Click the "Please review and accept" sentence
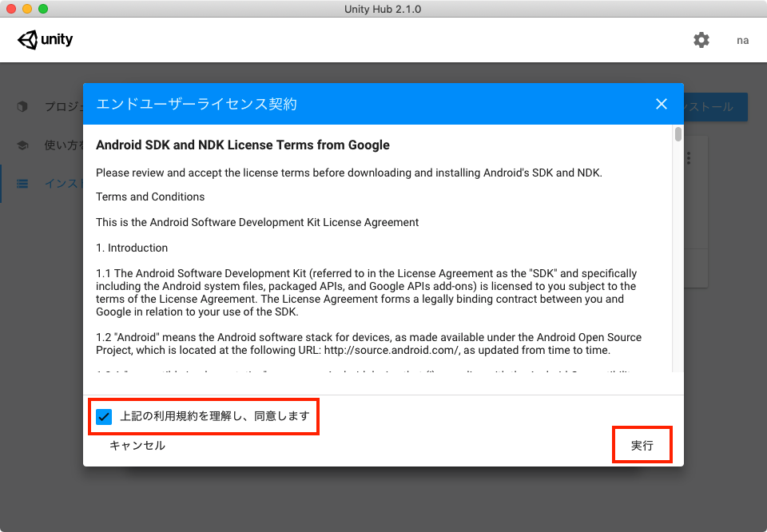This screenshot has width=767, height=532. (x=349, y=173)
